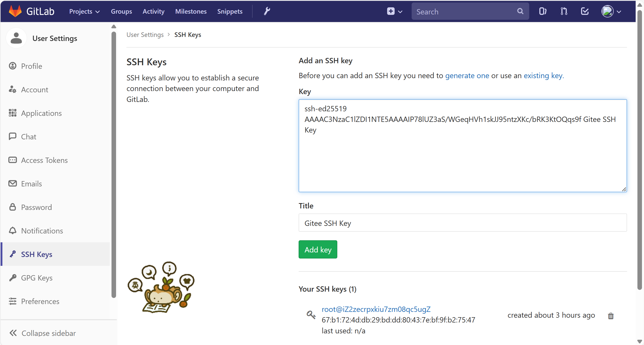The height and width of the screenshot is (345, 644).
Task: Open the user avatar dropdown menu
Action: [611, 11]
